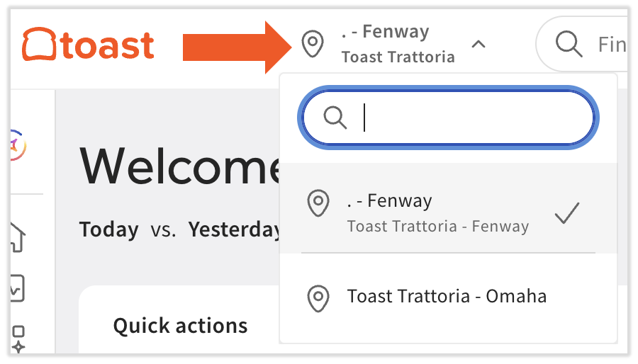This screenshot has height=364, width=638.
Task: Click the 'Quick actions' section heading
Action: pyautogui.click(x=180, y=326)
